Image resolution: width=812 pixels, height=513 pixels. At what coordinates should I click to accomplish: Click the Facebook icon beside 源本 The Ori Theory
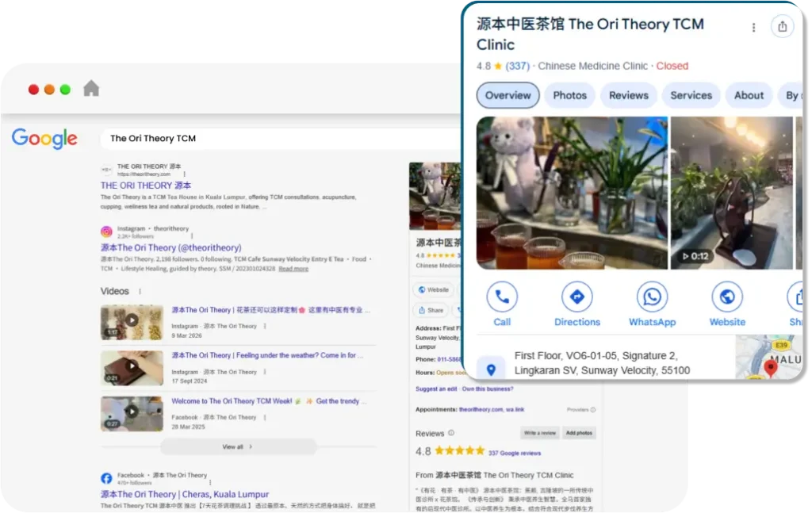pos(106,478)
